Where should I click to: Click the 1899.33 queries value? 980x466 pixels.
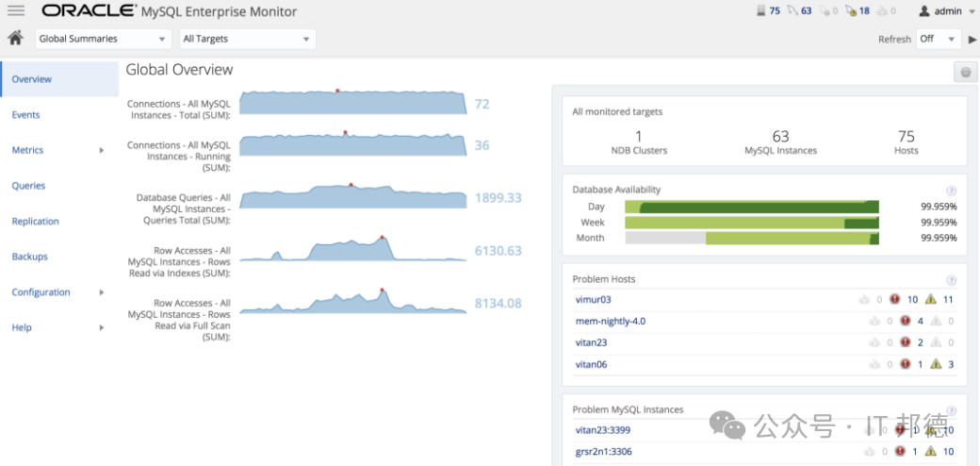[x=498, y=198]
